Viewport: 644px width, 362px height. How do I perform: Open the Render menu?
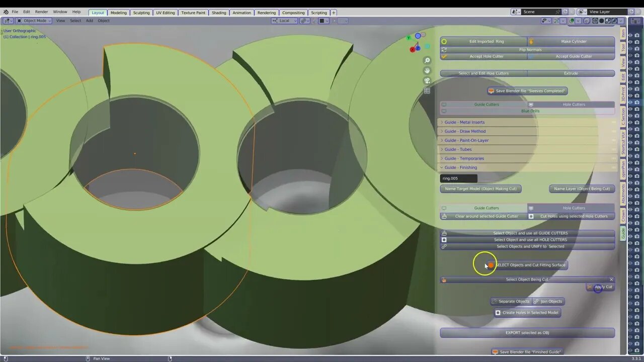(x=42, y=12)
